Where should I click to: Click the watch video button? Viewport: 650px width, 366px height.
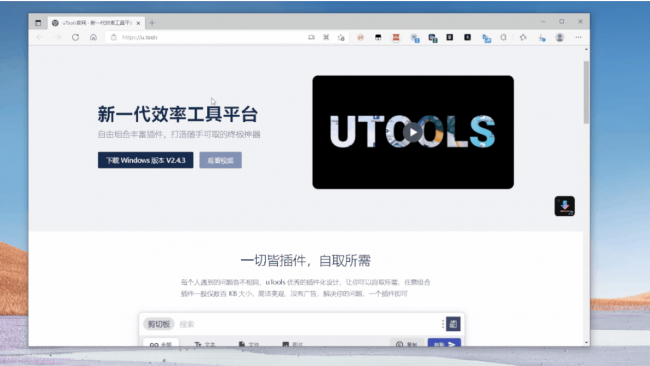(221, 160)
